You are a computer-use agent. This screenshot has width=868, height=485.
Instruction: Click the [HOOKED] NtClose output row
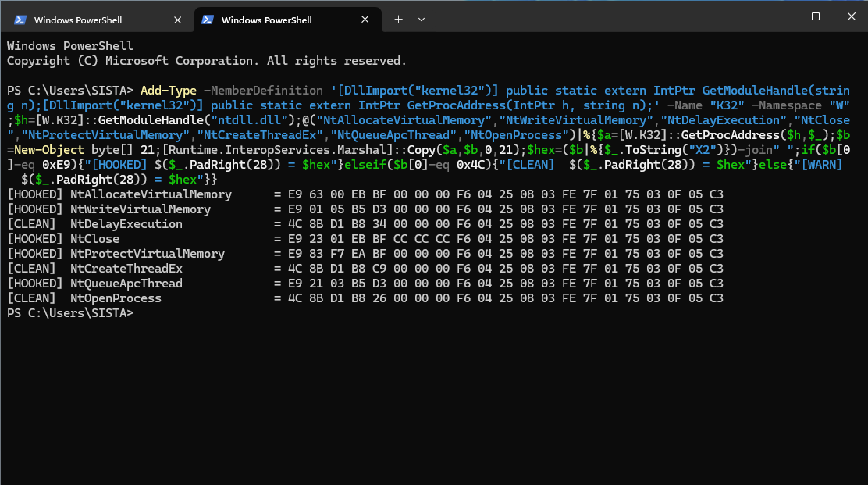[x=365, y=239]
